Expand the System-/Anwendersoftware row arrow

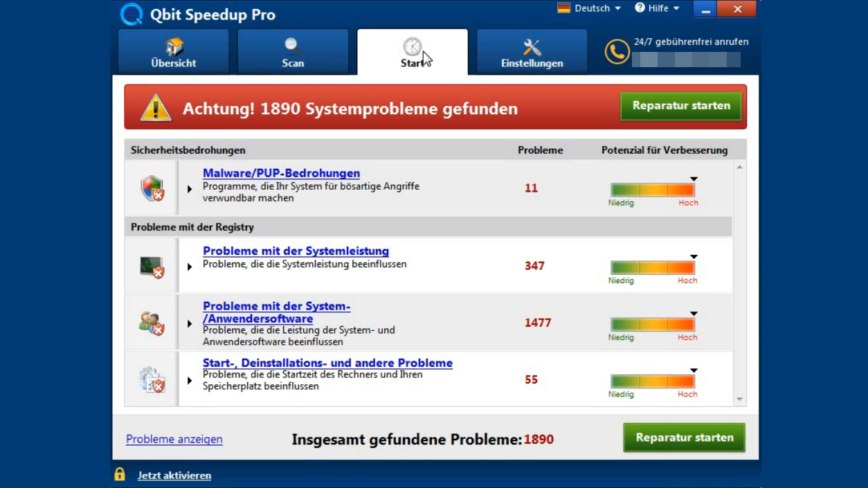190,323
